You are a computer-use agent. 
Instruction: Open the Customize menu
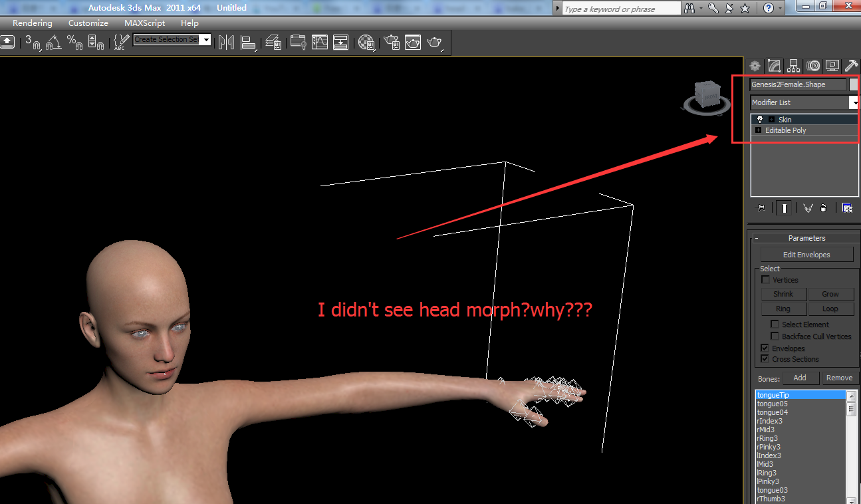(x=88, y=23)
